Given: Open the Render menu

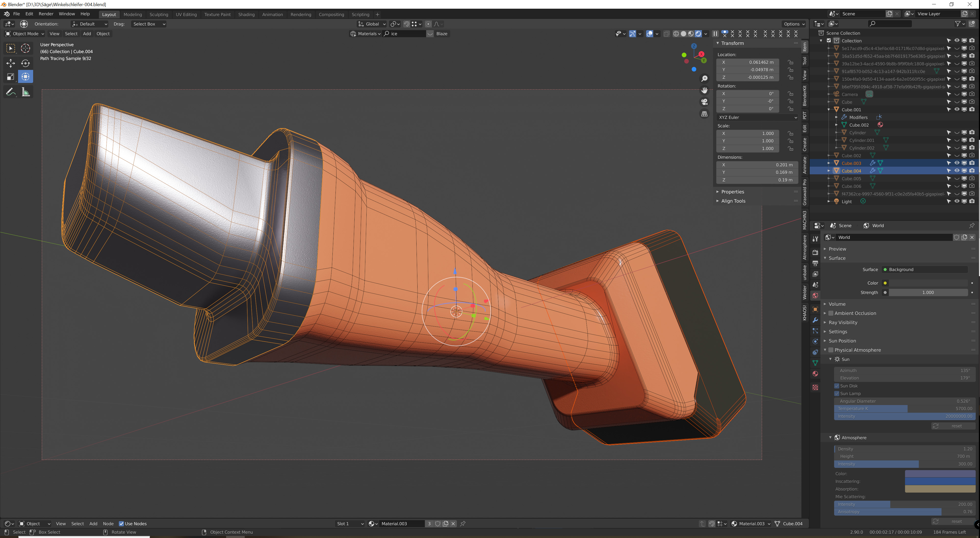Looking at the screenshot, I should point(46,14).
